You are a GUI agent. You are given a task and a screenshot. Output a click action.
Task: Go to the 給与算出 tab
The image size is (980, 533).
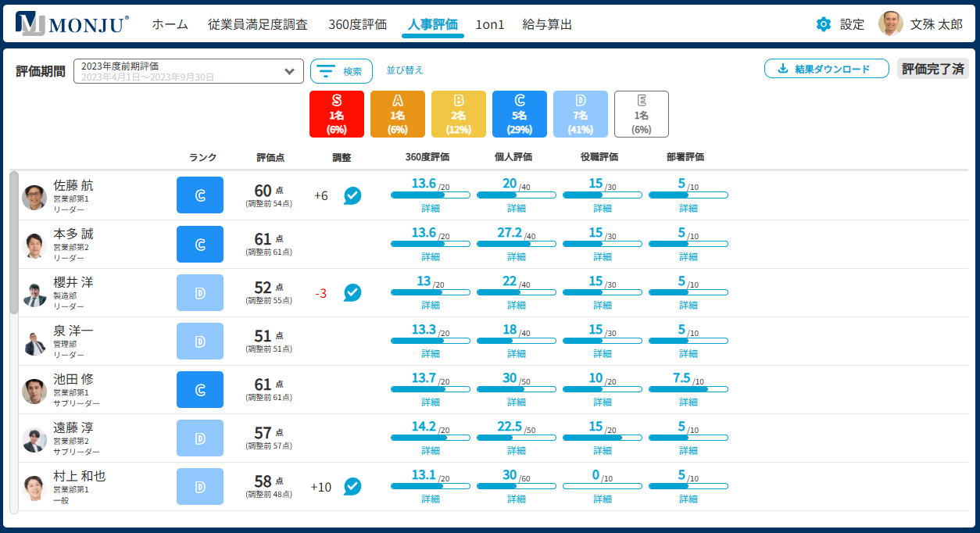[x=547, y=24]
